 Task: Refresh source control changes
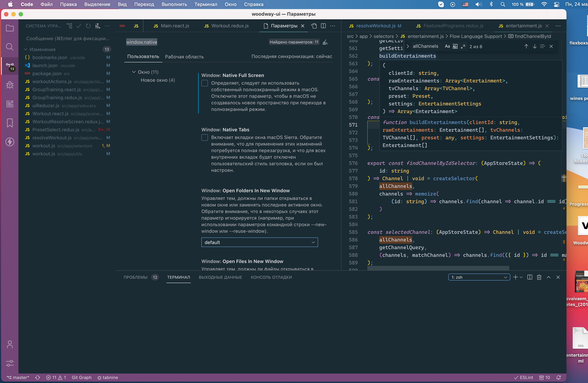coord(88,26)
